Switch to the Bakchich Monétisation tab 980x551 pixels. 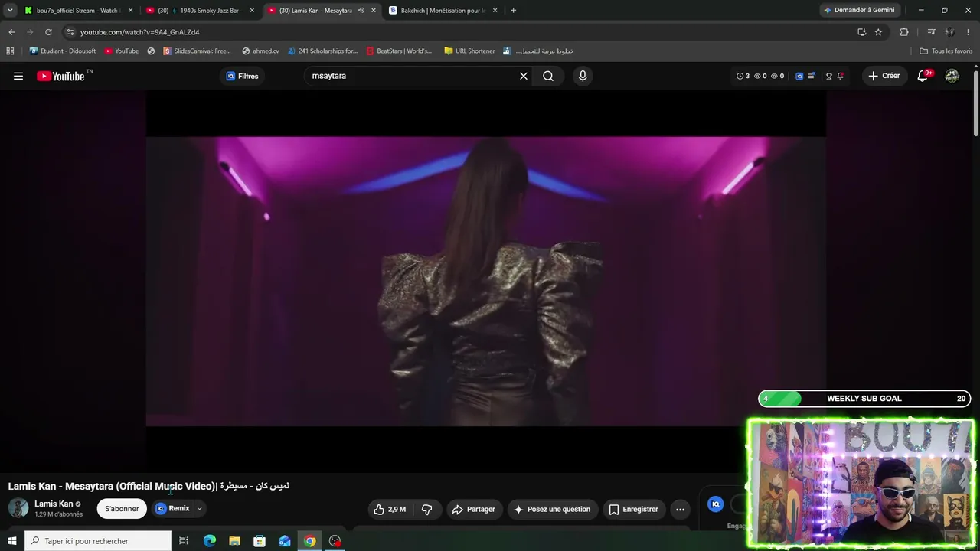(x=442, y=11)
